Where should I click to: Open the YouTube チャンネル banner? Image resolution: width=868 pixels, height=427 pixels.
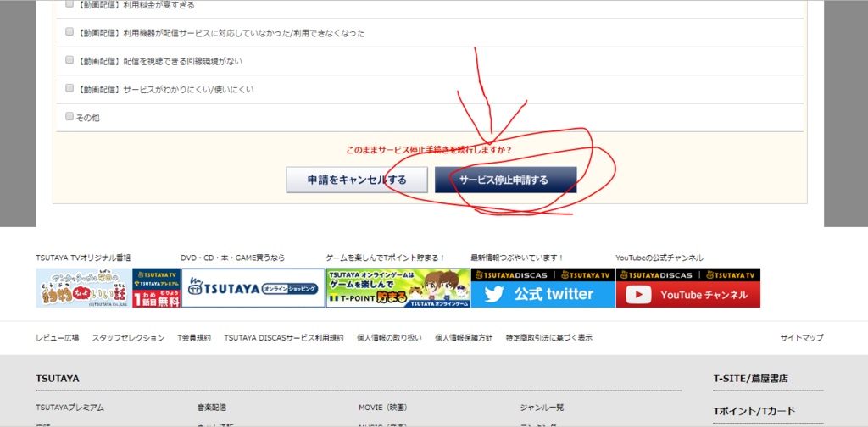[x=688, y=288]
